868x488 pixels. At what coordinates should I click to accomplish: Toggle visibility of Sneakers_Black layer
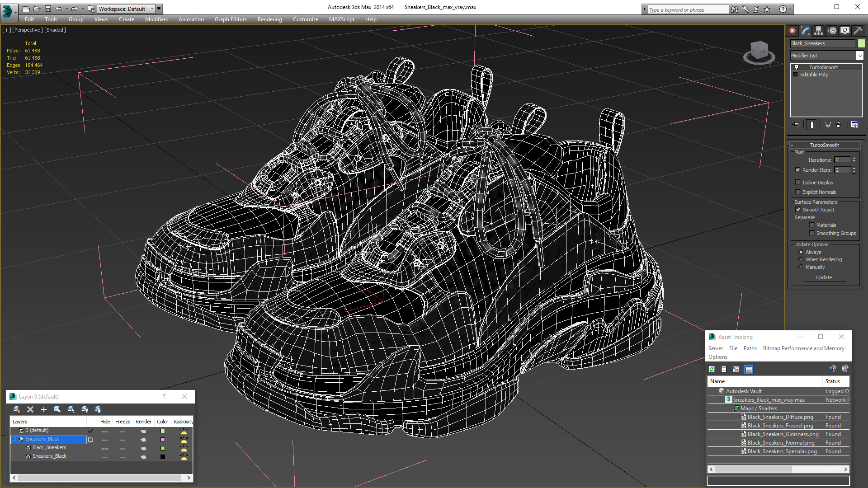[x=104, y=439]
